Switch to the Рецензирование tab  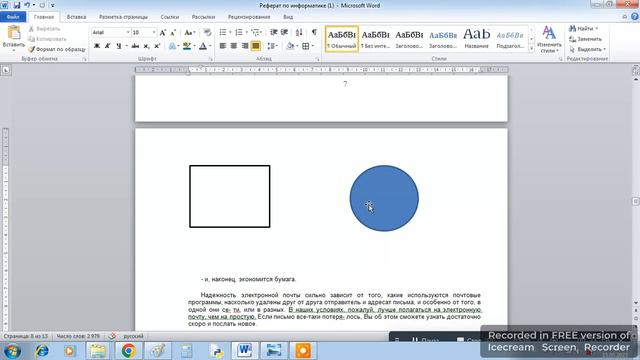tap(249, 17)
